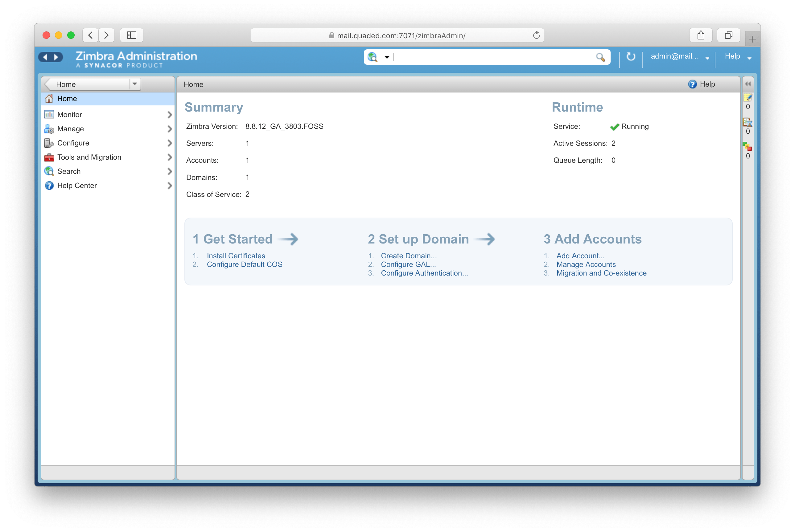Image resolution: width=795 pixels, height=532 pixels.
Task: Select Manage in the navigation tree
Action: (108, 129)
